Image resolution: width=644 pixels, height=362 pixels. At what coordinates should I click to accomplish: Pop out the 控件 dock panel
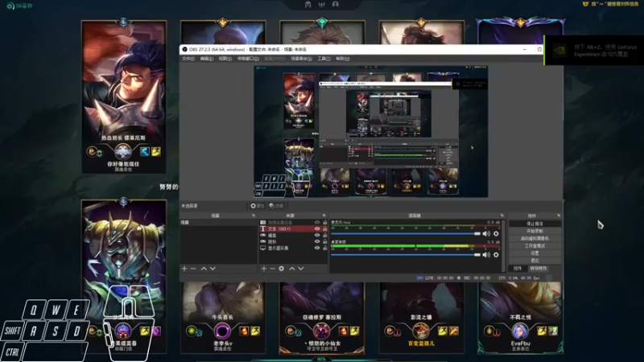(x=559, y=216)
